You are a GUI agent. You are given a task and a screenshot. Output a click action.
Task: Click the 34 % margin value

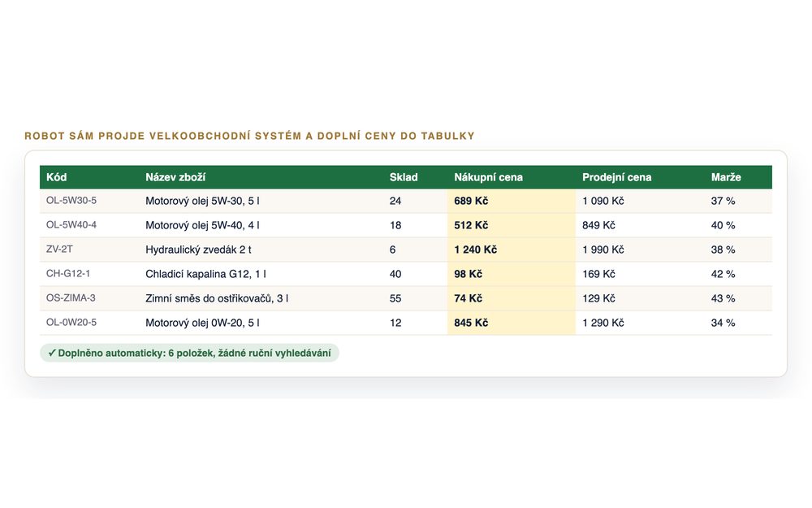coord(723,323)
